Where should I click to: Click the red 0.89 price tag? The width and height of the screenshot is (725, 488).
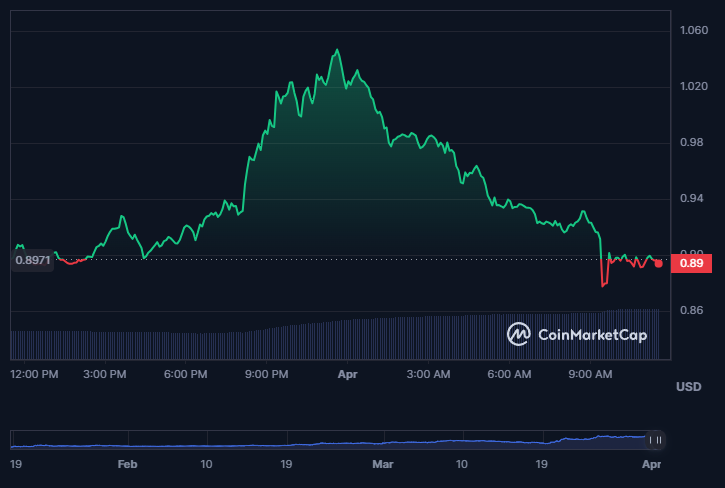click(690, 263)
